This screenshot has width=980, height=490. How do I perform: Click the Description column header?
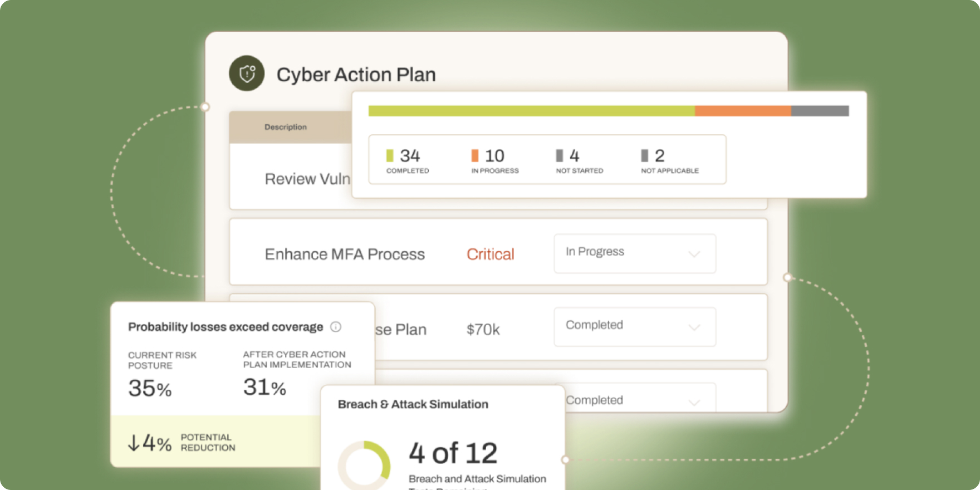coord(286,127)
